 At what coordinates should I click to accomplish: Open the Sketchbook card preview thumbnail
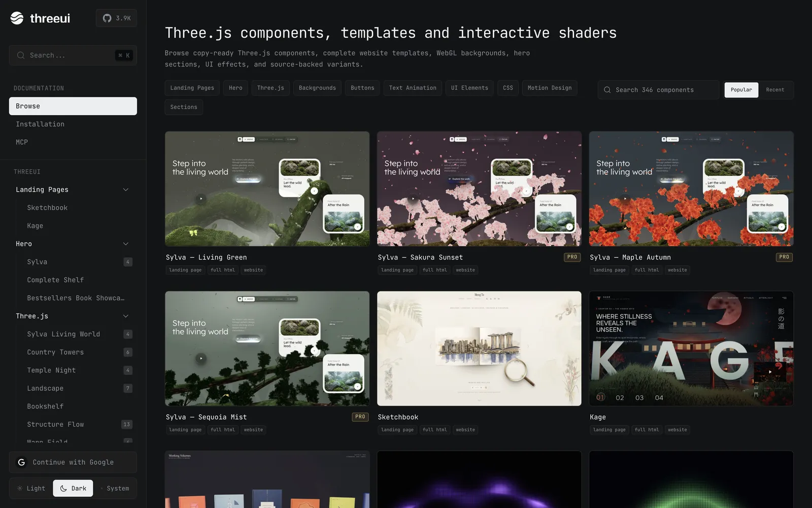[x=479, y=348]
